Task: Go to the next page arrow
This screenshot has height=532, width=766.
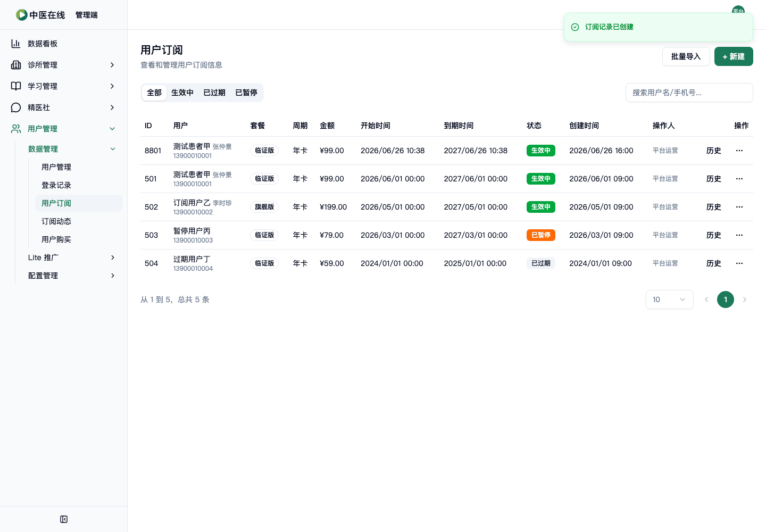Action: [x=745, y=300]
